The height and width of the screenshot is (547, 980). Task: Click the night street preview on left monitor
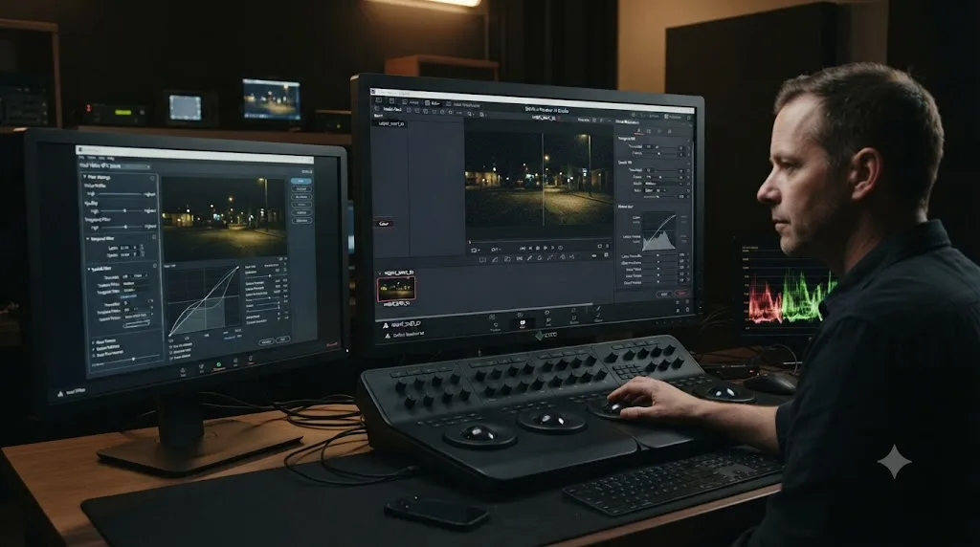click(224, 219)
